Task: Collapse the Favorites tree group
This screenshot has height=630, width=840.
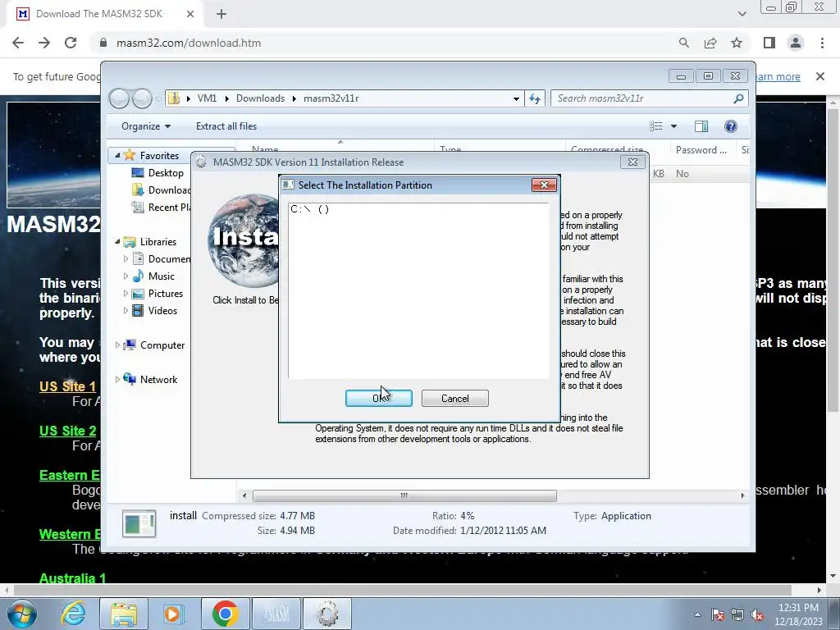Action: click(117, 155)
